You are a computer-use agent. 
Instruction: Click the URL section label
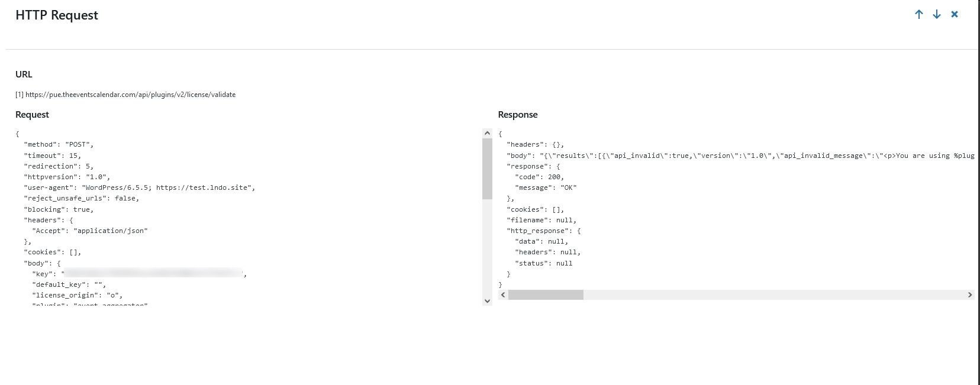24,74
